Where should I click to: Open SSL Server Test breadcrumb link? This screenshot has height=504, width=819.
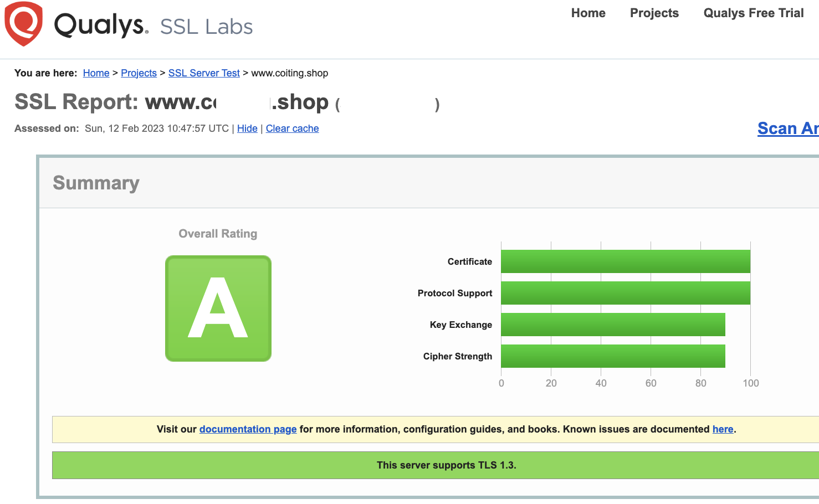pyautogui.click(x=204, y=73)
